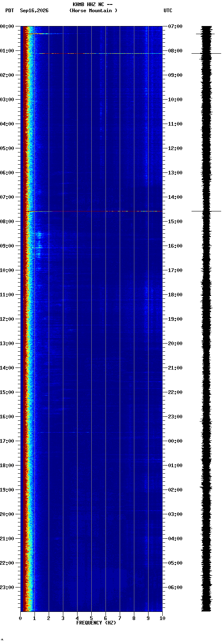The image size is (224, 644).
Task: Click the station title 'KHMB HHZ NC --'
Action: click(x=93, y=4)
